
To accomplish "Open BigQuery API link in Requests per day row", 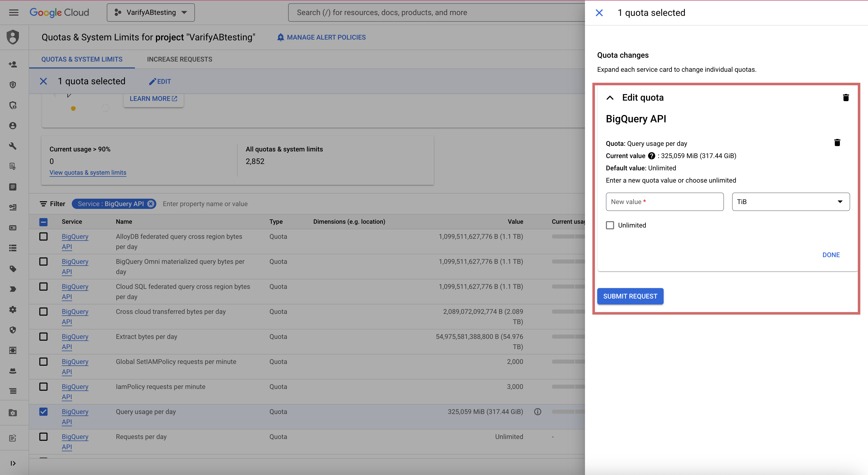I will (x=75, y=442).
